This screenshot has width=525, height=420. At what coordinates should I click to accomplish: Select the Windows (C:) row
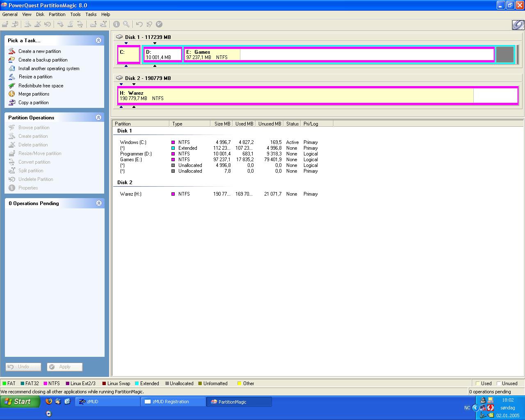219,142
